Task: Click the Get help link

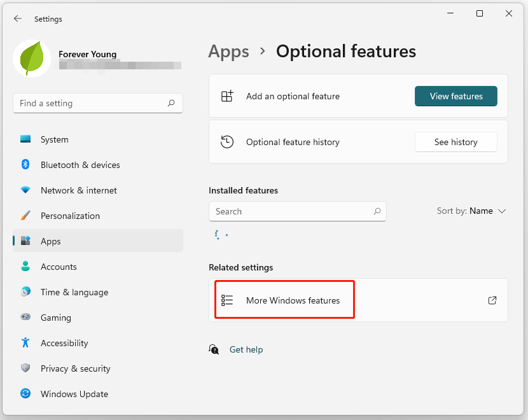Action: tap(246, 349)
